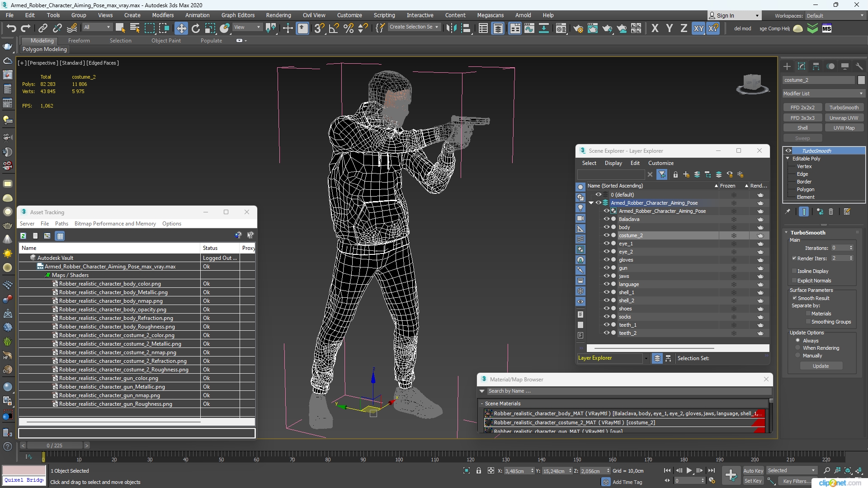The width and height of the screenshot is (868, 488).
Task: Collapse the Editable Poly sub-object tree
Action: coord(788,159)
